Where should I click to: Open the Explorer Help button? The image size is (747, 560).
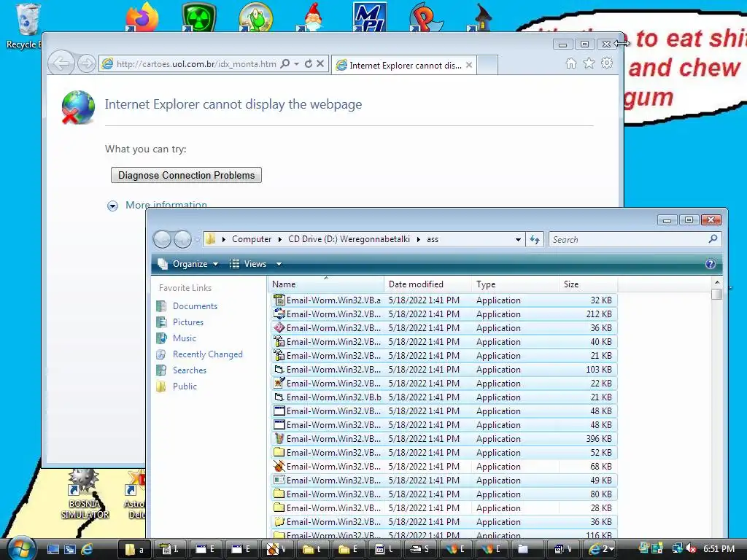(x=710, y=264)
